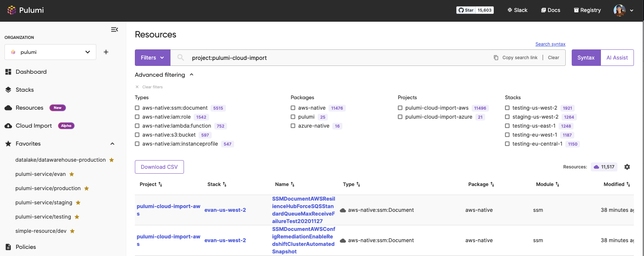This screenshot has height=256, width=644.
Task: Open Registry from the header
Action: tap(587, 10)
